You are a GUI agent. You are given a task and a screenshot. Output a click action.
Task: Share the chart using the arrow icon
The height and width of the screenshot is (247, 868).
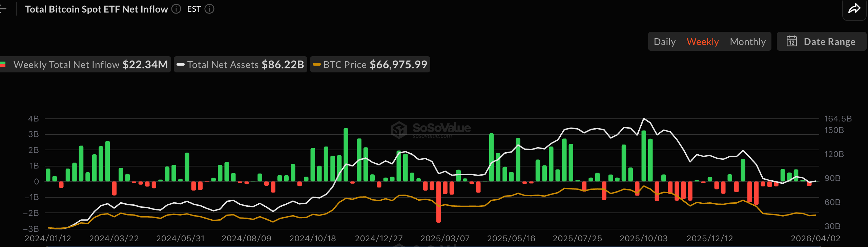tap(854, 9)
